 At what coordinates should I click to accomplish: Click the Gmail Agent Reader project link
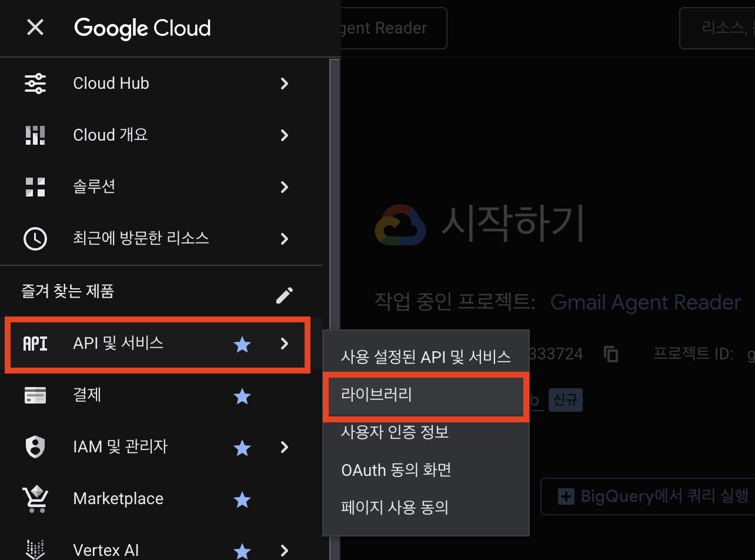646,302
